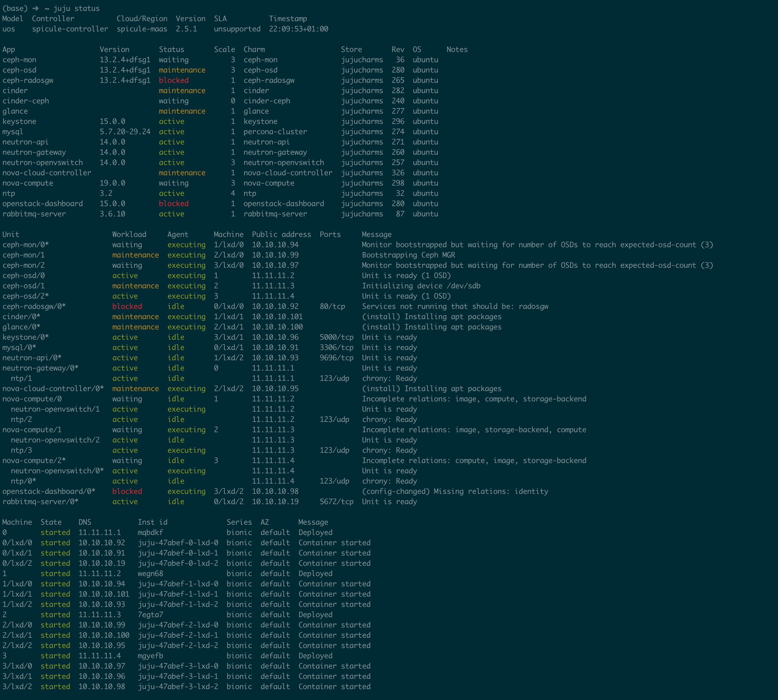Viewport: 778px width, 700px height.
Task: Click the 'openstack-dashboard' app name in App table
Action: click(x=43, y=203)
